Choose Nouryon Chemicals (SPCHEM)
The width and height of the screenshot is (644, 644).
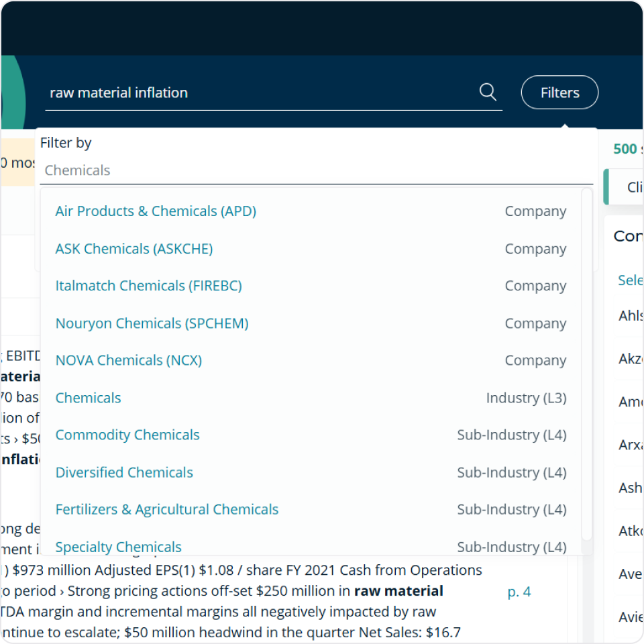tap(311, 323)
